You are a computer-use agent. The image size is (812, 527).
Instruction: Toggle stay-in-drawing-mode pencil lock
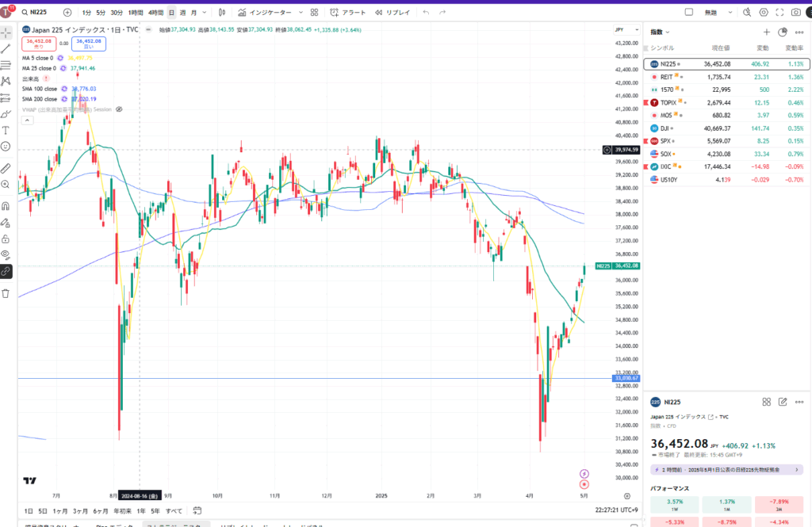pos(6,223)
